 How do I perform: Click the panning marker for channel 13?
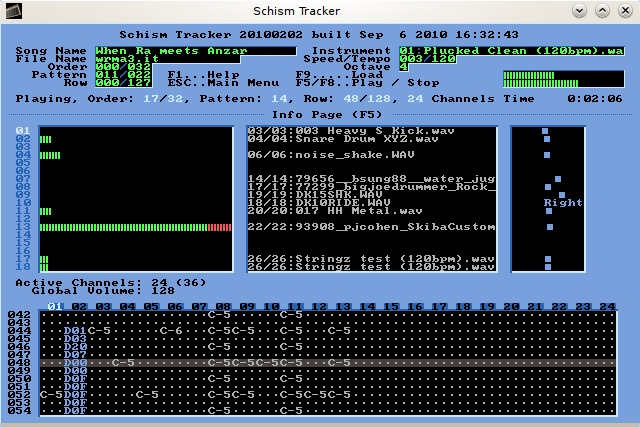tap(550, 227)
